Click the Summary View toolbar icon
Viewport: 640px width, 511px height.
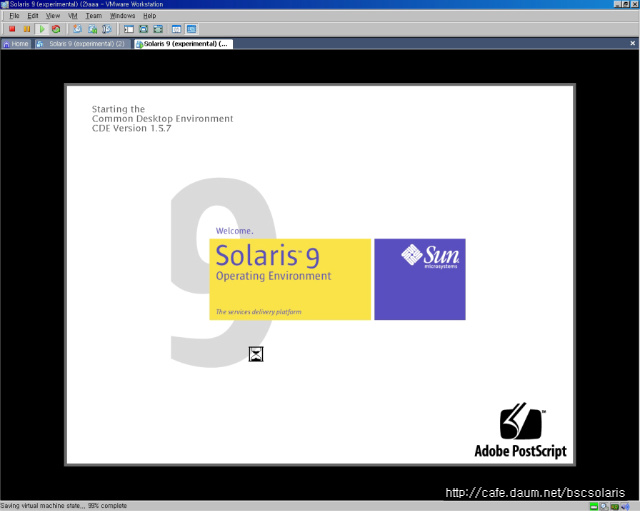tap(177, 29)
